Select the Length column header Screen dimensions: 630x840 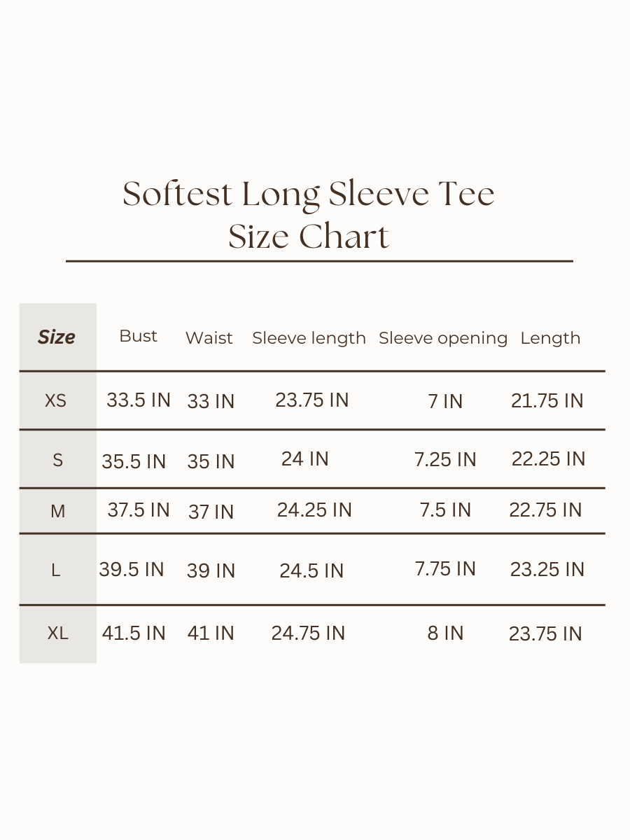click(550, 338)
